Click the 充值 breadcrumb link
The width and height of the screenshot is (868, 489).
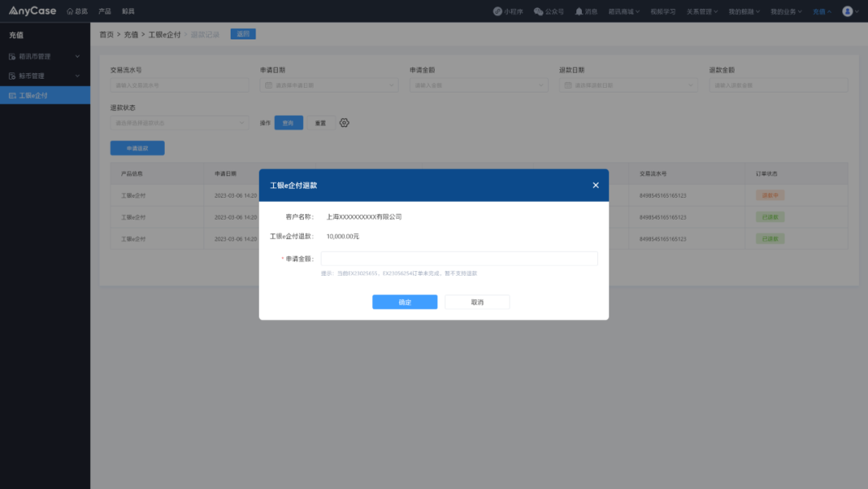[x=131, y=35]
